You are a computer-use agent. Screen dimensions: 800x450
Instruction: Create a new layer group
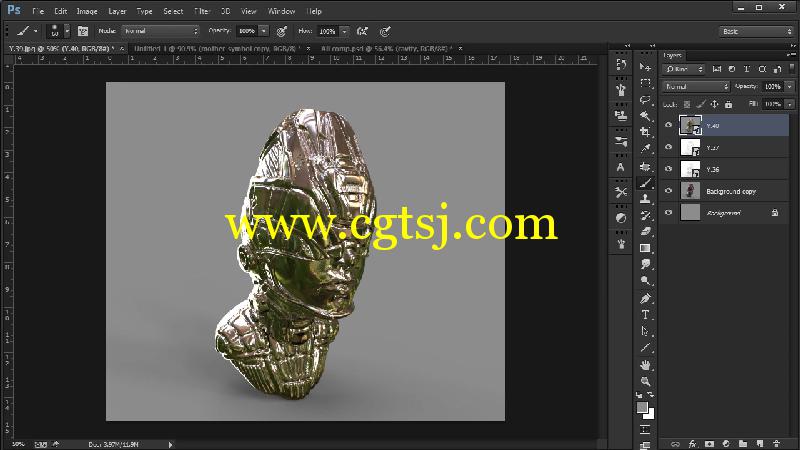coord(743,444)
